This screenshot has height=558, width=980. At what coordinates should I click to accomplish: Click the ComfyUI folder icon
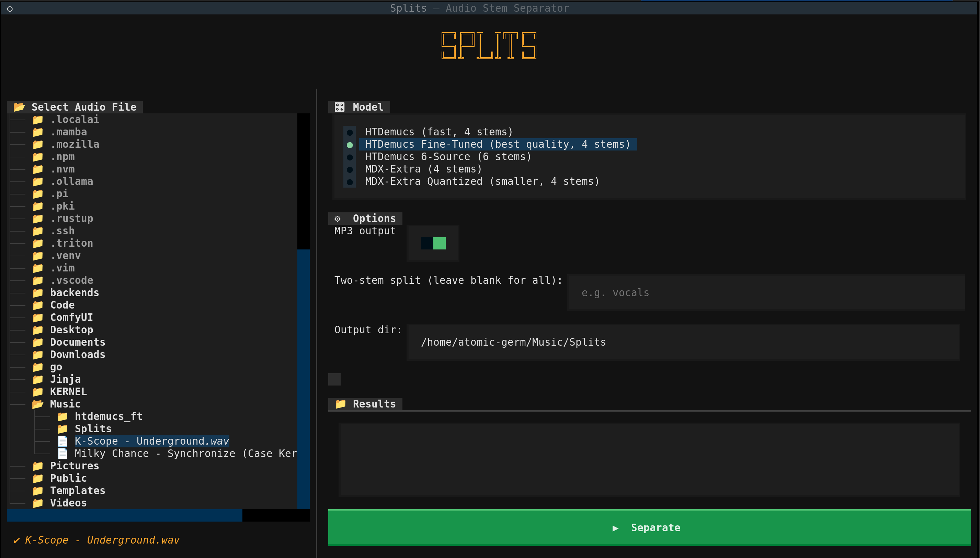(37, 317)
